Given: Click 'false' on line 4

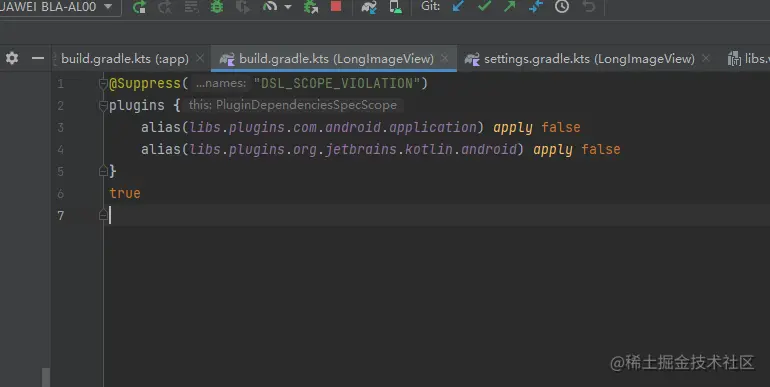Looking at the screenshot, I should (601, 149).
